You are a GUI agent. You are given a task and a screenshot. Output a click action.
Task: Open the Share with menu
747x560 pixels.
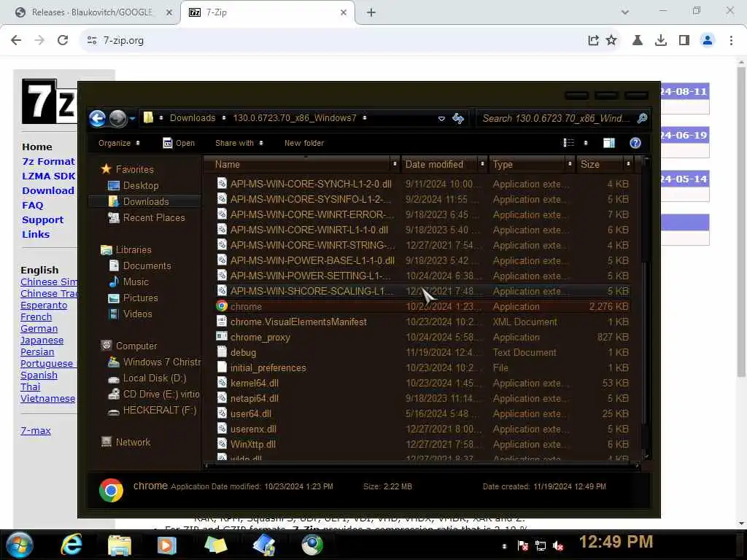click(x=239, y=143)
